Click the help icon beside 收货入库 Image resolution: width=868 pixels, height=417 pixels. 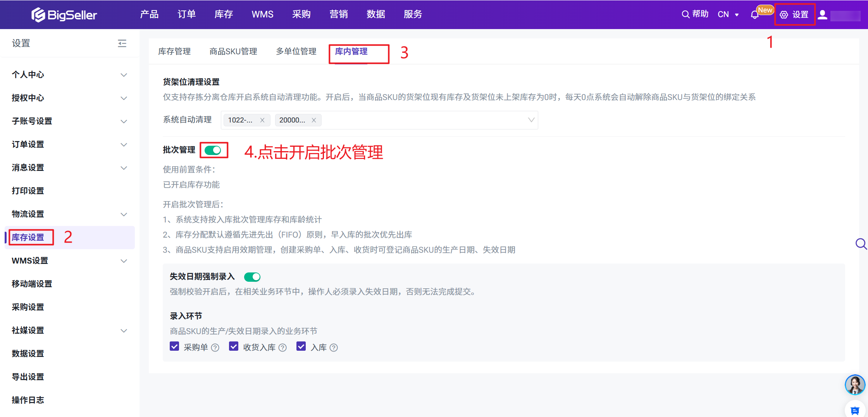[x=283, y=348]
